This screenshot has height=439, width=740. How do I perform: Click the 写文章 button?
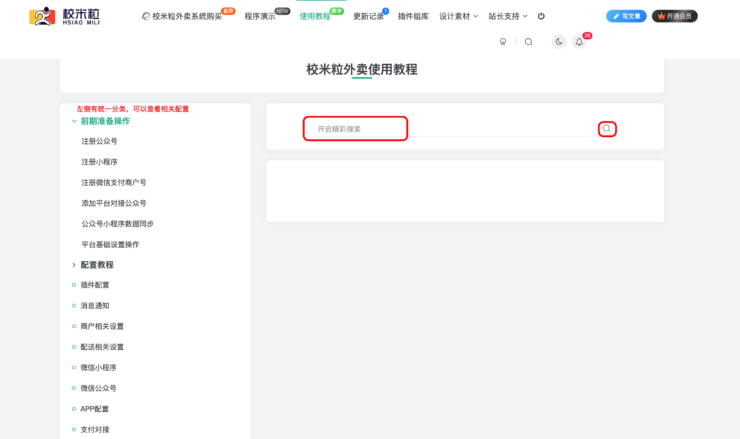click(x=626, y=16)
